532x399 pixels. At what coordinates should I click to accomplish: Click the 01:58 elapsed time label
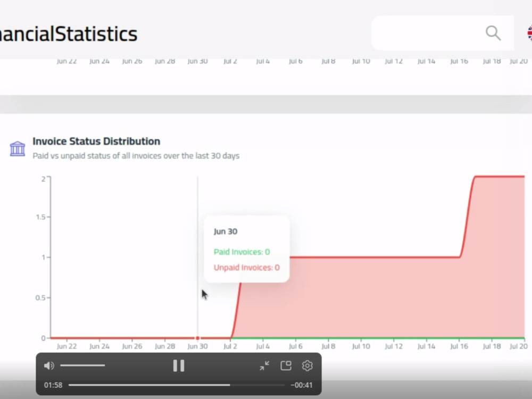pyautogui.click(x=53, y=385)
